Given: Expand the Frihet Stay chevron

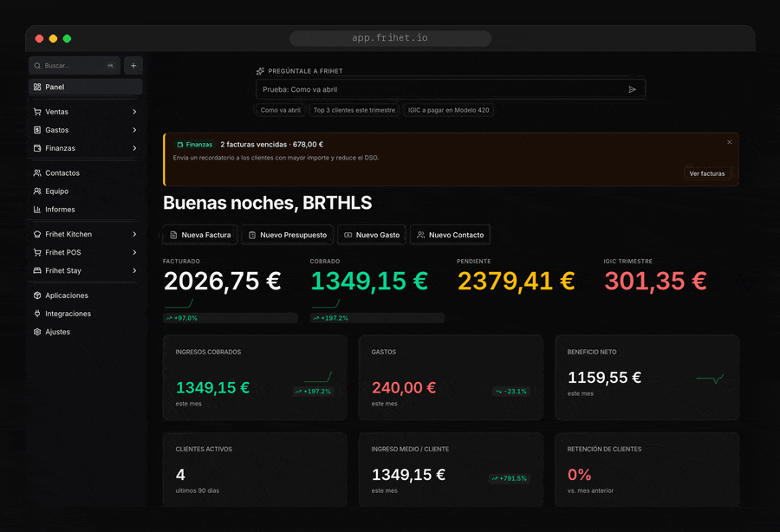Looking at the screenshot, I should tap(134, 270).
